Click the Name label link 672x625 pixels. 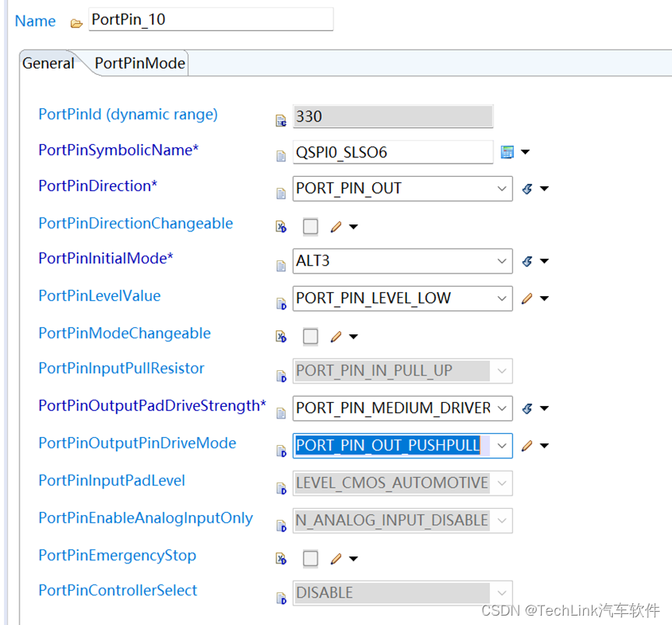(35, 21)
